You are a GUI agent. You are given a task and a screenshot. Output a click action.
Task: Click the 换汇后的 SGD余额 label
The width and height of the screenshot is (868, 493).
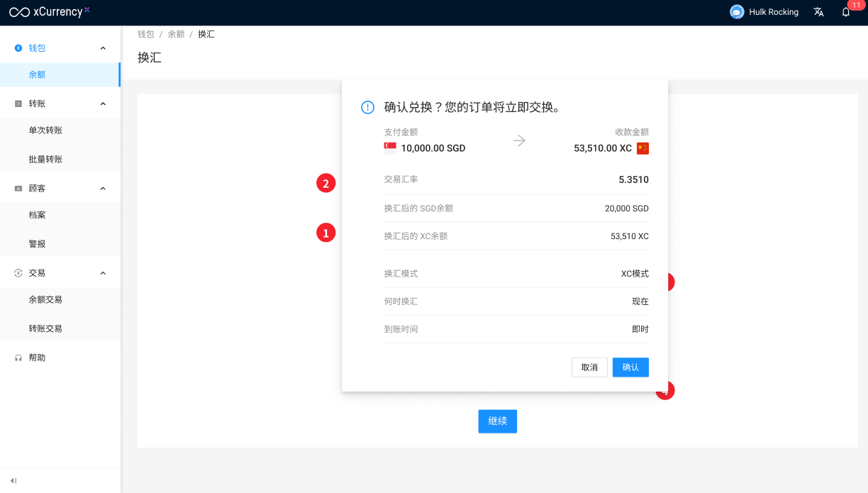coord(418,209)
